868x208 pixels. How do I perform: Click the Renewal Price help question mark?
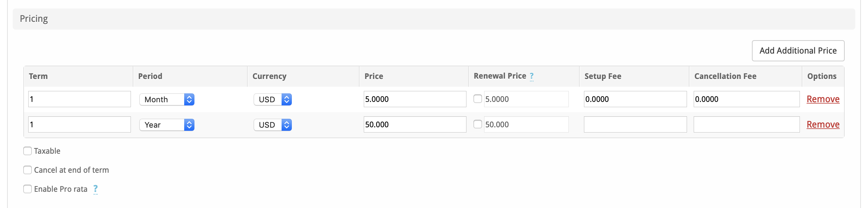click(531, 76)
